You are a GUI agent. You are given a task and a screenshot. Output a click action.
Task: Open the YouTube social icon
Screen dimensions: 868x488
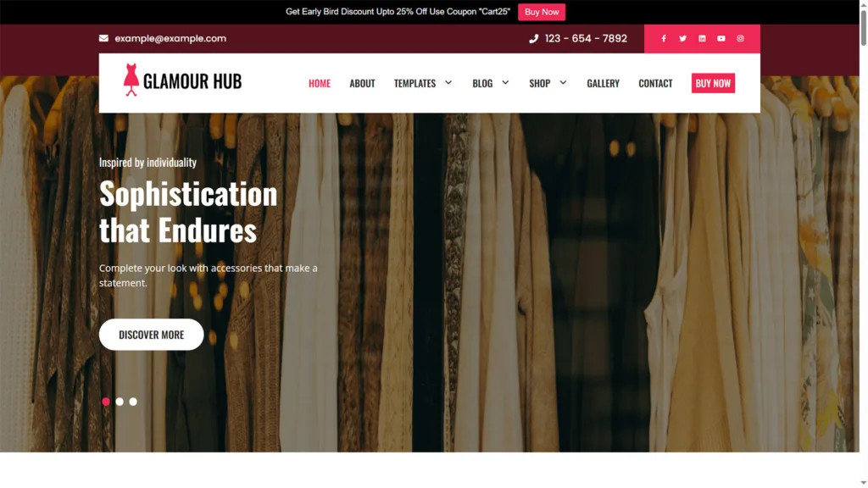click(x=721, y=39)
